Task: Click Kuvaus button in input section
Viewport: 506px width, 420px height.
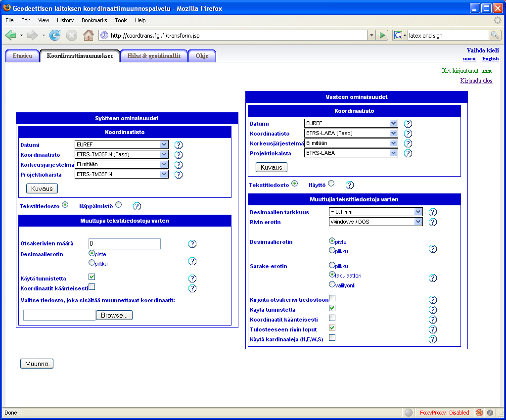Action: pos(42,188)
